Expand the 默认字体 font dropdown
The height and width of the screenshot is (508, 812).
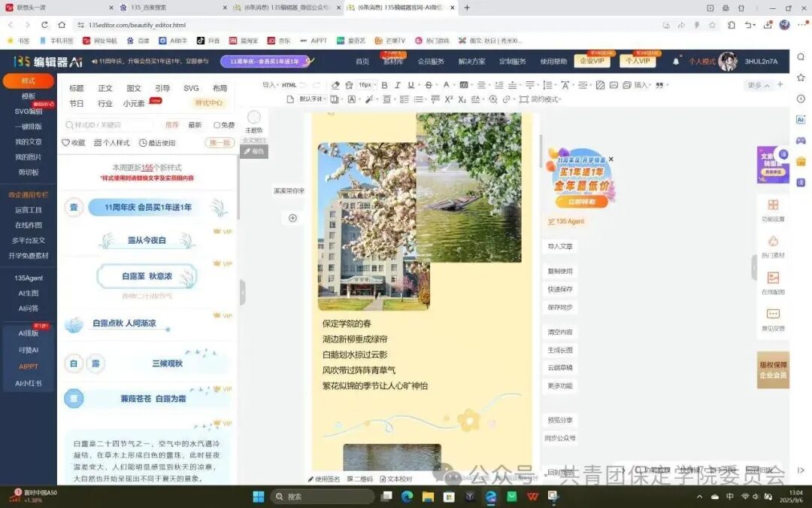[x=311, y=99]
